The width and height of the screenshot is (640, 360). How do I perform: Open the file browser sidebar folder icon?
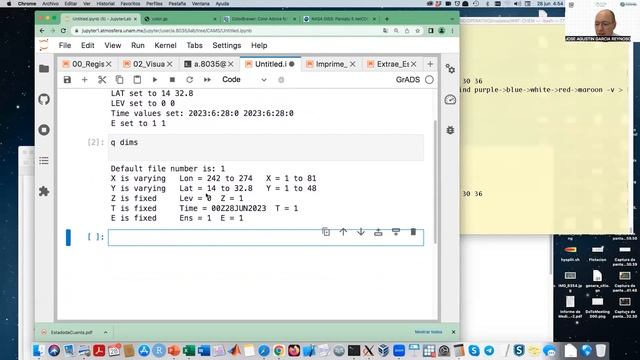(44, 69)
